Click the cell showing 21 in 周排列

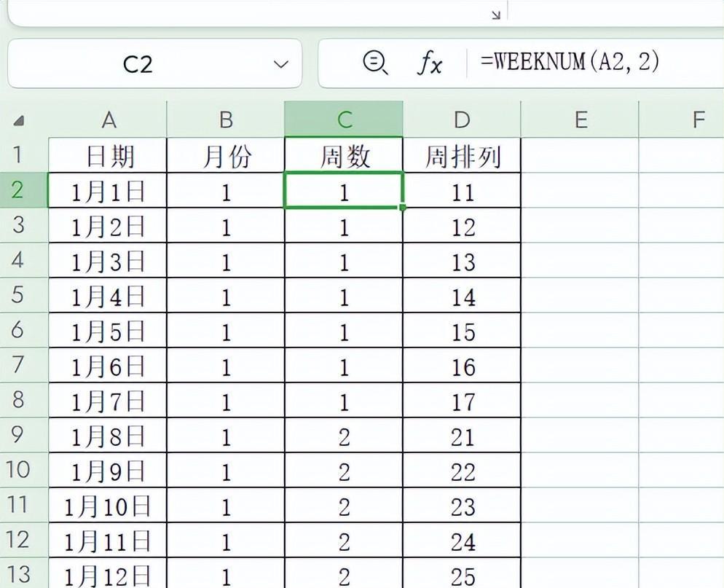click(x=462, y=435)
